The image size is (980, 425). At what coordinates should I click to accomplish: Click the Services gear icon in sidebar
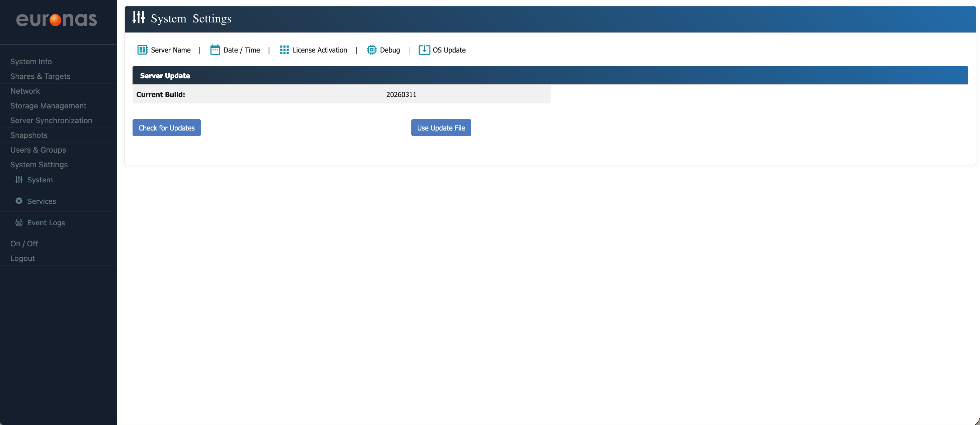19,201
